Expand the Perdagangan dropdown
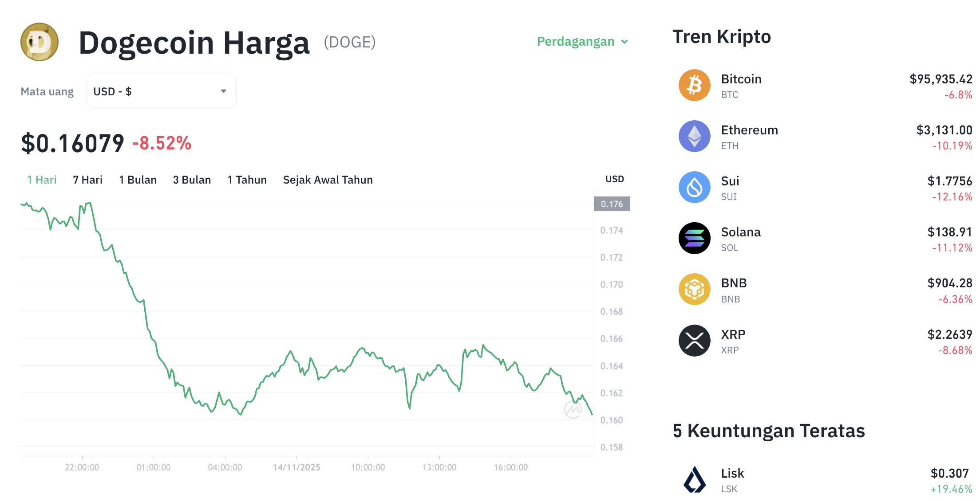 coord(582,41)
